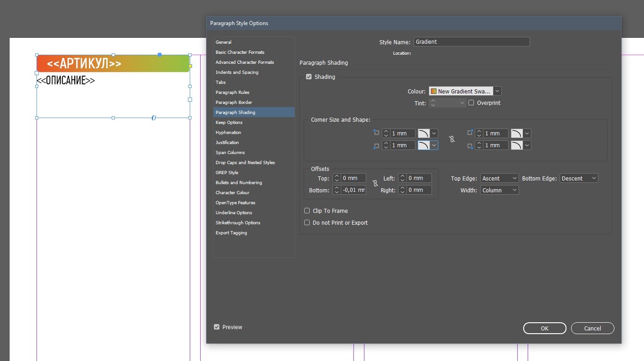Uncheck the Shading checkbox
644x361 pixels.
pos(309,77)
